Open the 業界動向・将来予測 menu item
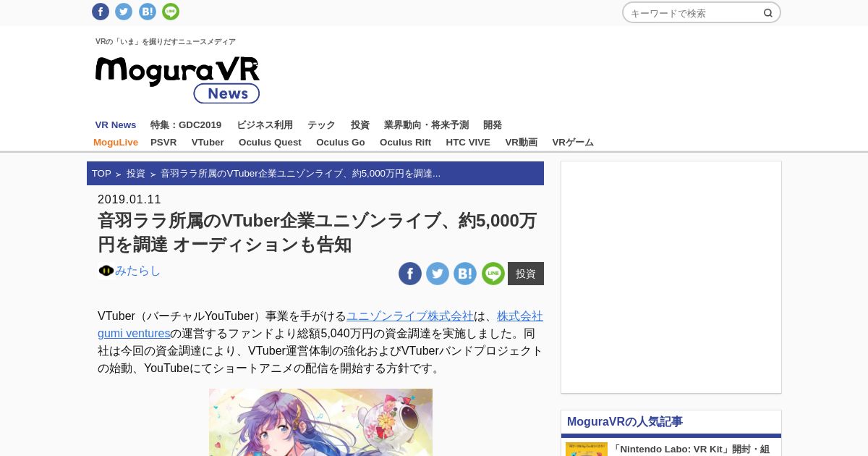The width and height of the screenshot is (868, 456). coord(426,125)
